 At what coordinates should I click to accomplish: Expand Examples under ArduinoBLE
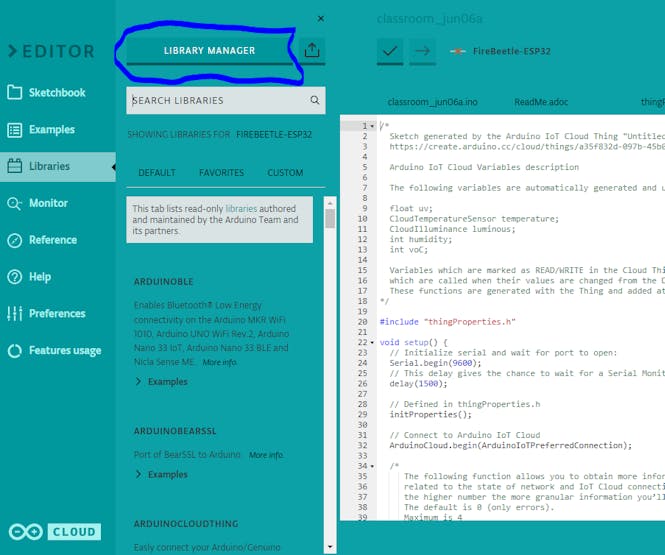[x=161, y=382]
